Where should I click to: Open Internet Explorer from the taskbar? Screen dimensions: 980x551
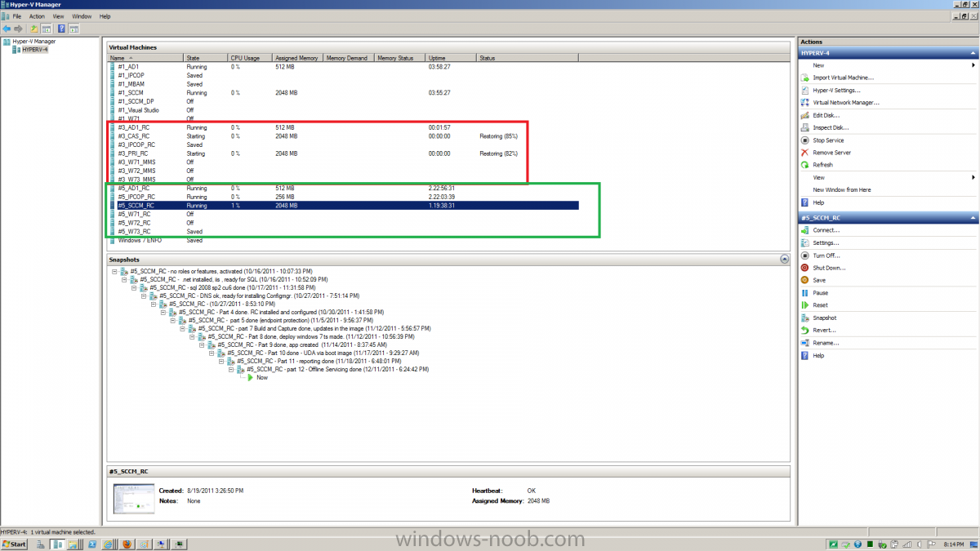(x=108, y=544)
